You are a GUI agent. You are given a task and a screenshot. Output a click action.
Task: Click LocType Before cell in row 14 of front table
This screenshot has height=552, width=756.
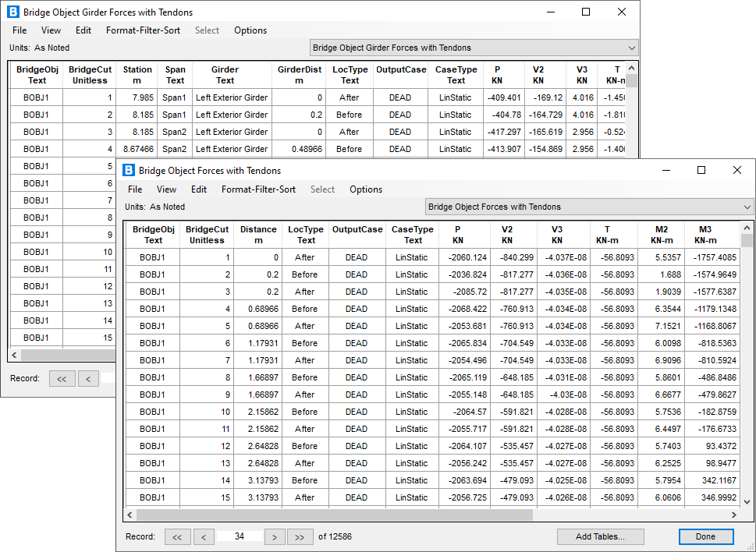(305, 480)
